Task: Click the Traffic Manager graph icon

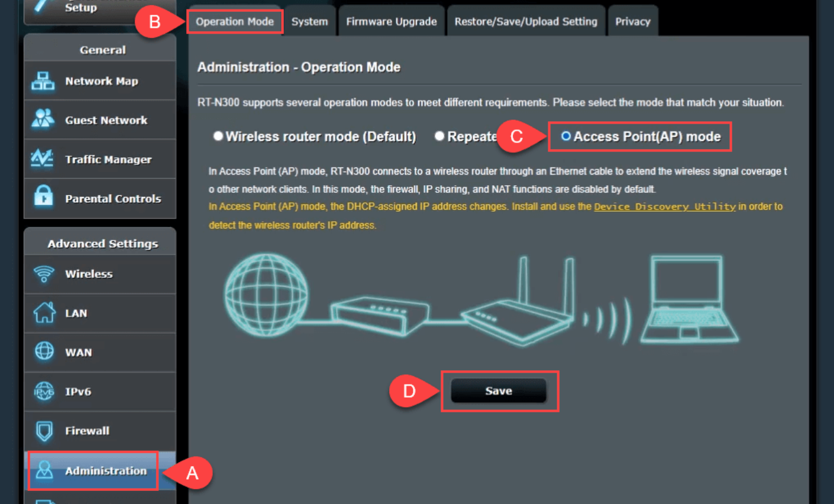Action: 43,159
